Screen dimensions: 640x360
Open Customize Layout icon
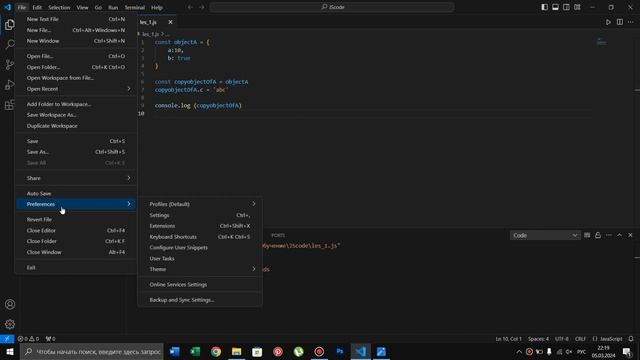577,7
